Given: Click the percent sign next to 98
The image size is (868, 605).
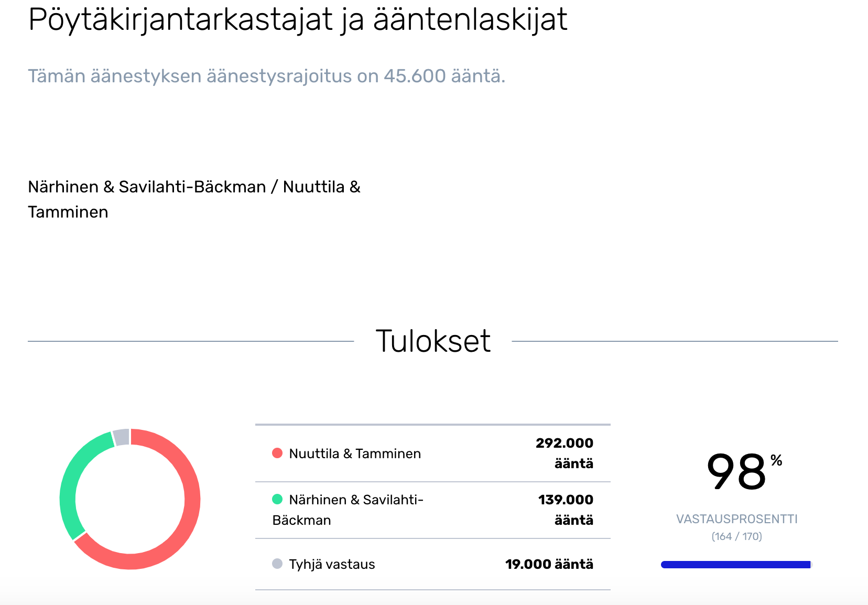Looking at the screenshot, I should 776,461.
